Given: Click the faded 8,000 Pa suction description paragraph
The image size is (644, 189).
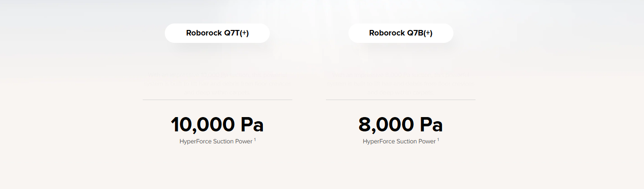Looking at the screenshot, I should click(400, 83).
